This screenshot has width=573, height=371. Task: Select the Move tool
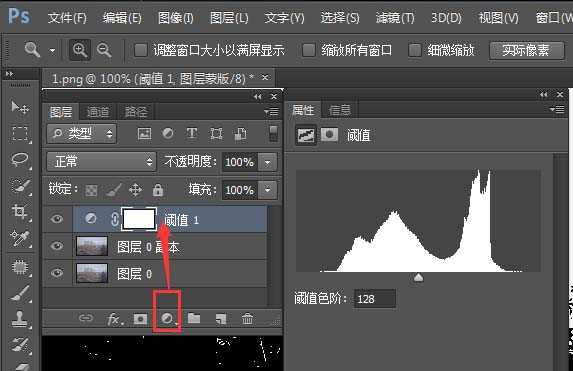19,107
